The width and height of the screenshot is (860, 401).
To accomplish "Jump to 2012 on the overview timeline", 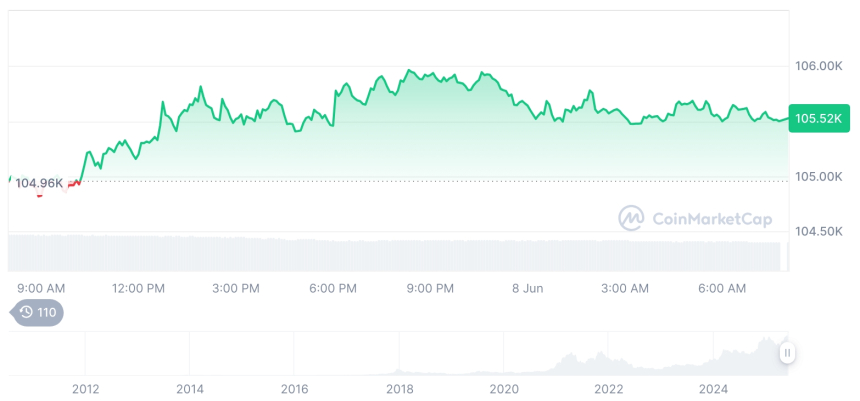I will tap(85, 388).
